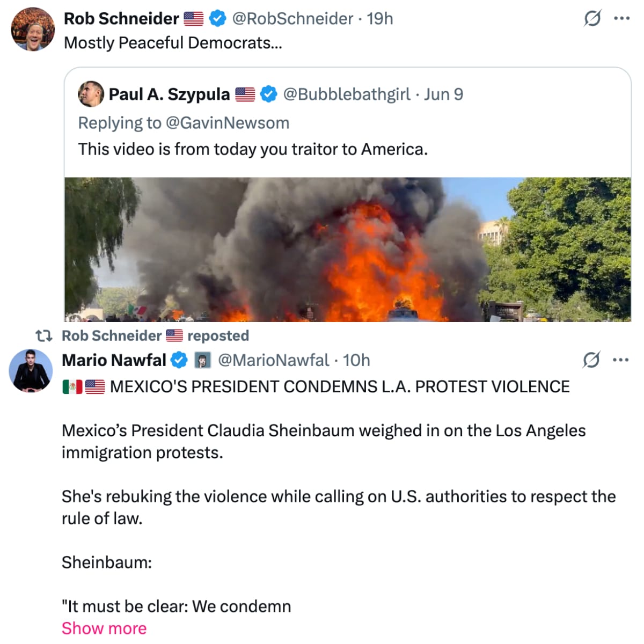The width and height of the screenshot is (644, 644).
Task: Open more options on Mario Nawfal's post
Action: point(620,360)
